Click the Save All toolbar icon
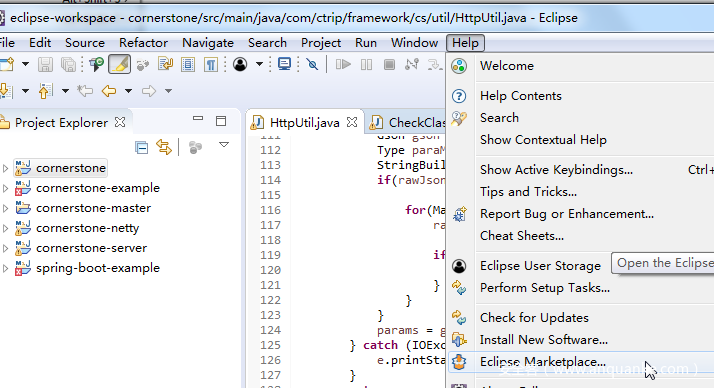This screenshot has width=714, height=388. (68, 64)
